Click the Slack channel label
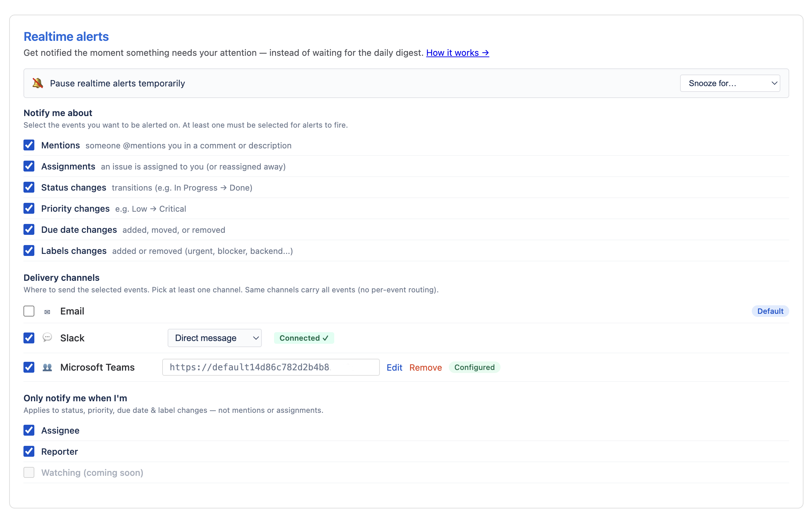Image resolution: width=812 pixels, height=518 pixels. (72, 338)
